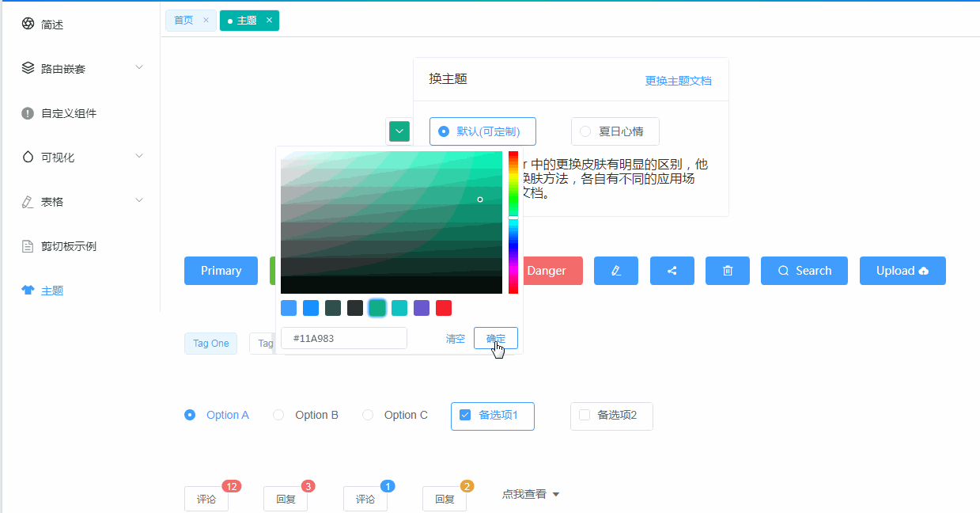Click the 表格 pencil icon
Viewport: 980px width, 513px height.
[x=28, y=202]
